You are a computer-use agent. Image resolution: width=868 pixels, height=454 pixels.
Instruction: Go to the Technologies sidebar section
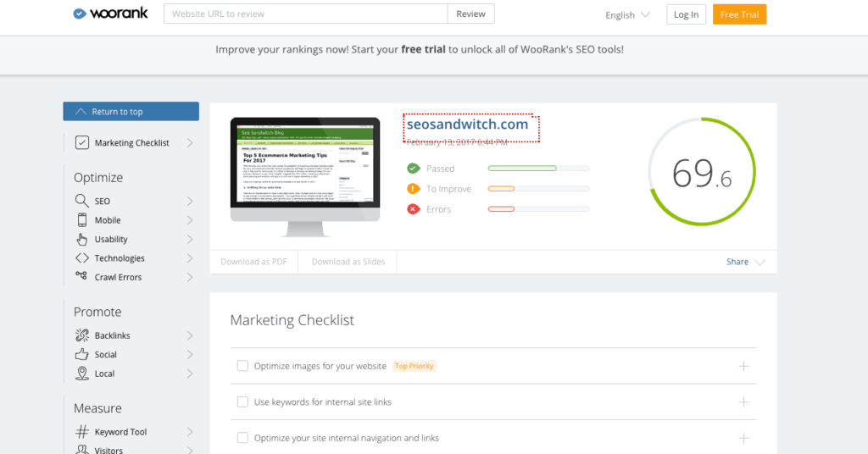pos(131,258)
